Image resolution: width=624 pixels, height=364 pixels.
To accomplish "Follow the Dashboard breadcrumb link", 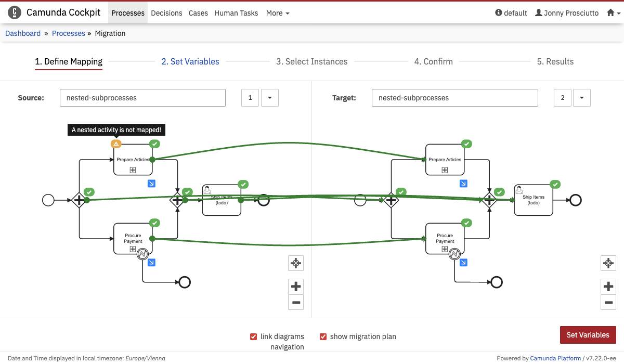I will (x=23, y=33).
